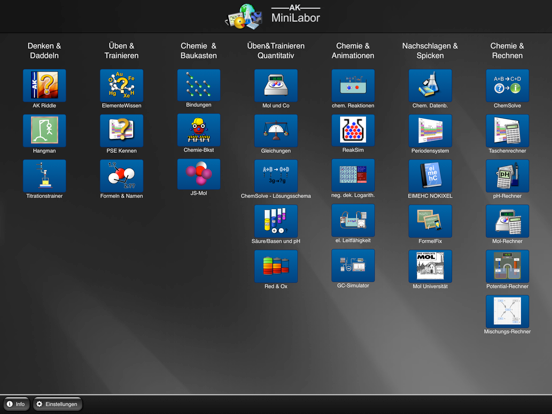Open the Bindungen icon
The width and height of the screenshot is (552, 414).
[x=199, y=85]
